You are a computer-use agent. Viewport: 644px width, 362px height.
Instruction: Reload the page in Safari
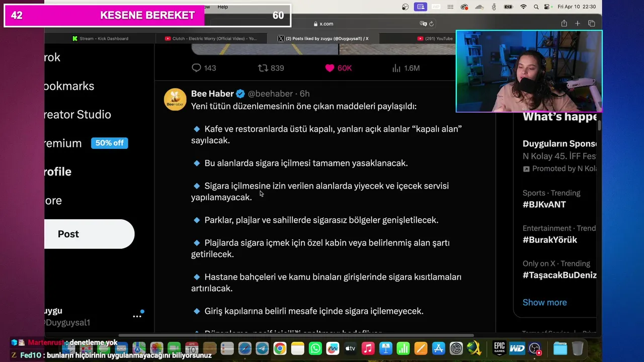(431, 24)
